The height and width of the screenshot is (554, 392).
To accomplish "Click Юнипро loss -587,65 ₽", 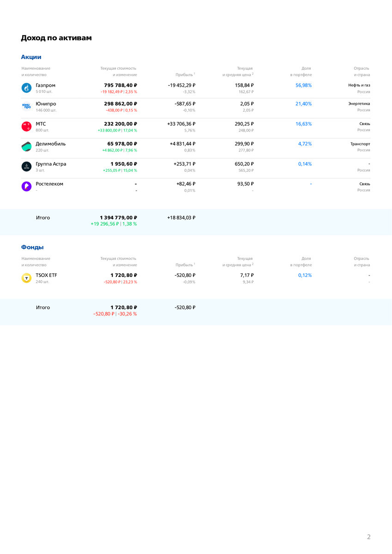I will (185, 104).
